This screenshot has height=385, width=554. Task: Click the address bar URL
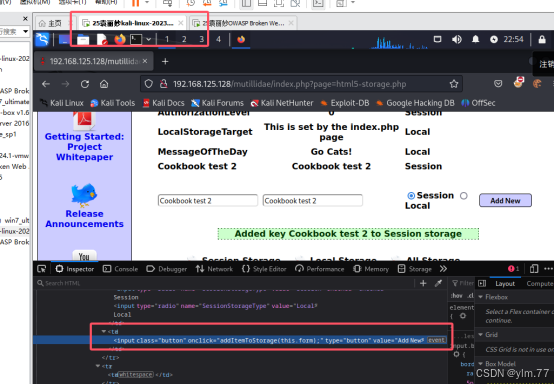pos(289,84)
